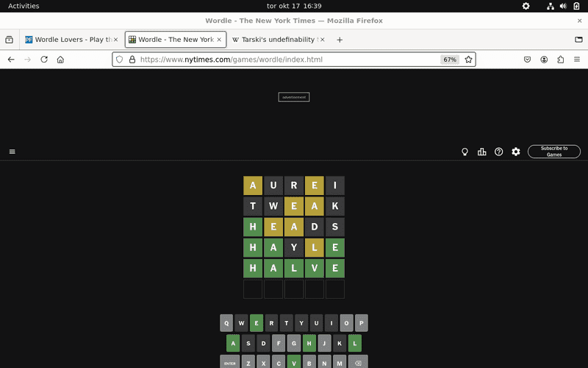Screen dimensions: 588x368
Task: Click the advertisement placeholder box
Action: [294, 97]
